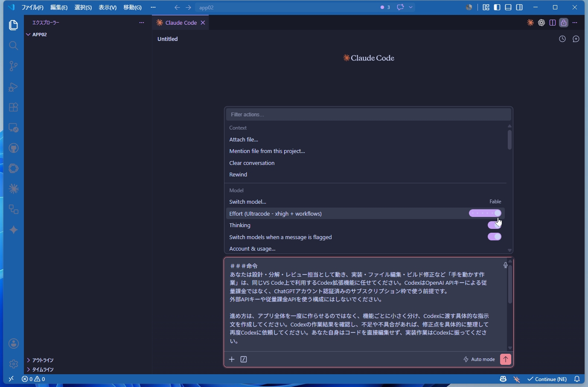
Task: Toggle the editor group lock icon
Action: pyautogui.click(x=564, y=23)
